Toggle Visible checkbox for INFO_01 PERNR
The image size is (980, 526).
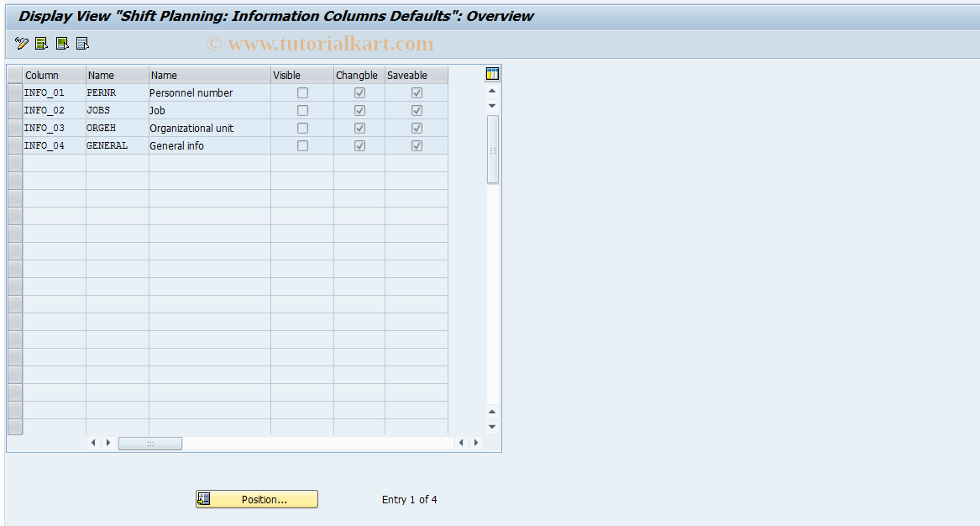302,92
